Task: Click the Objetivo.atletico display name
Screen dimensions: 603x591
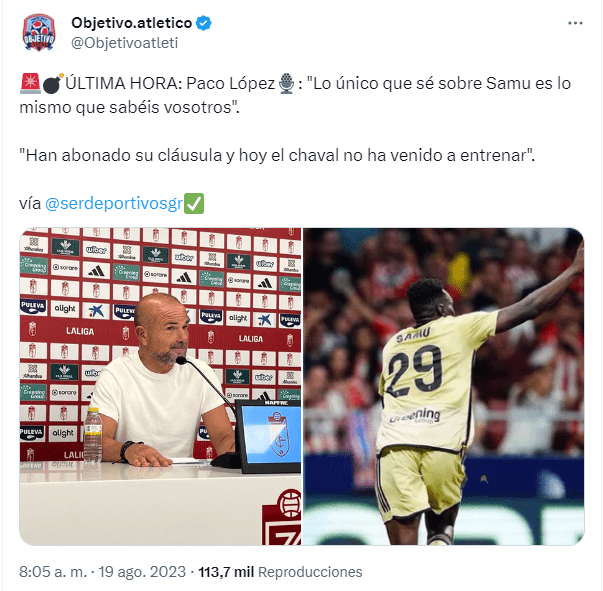Action: tap(132, 23)
